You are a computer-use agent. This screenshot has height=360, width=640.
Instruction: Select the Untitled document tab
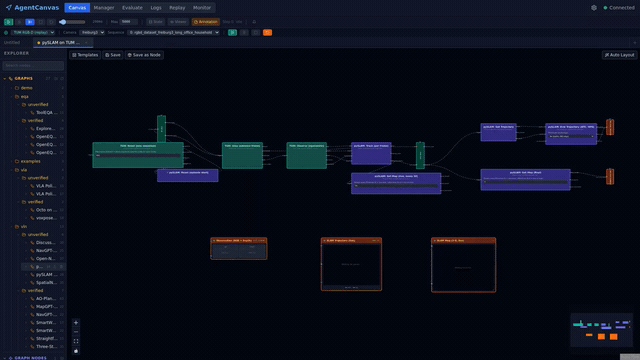click(12, 42)
